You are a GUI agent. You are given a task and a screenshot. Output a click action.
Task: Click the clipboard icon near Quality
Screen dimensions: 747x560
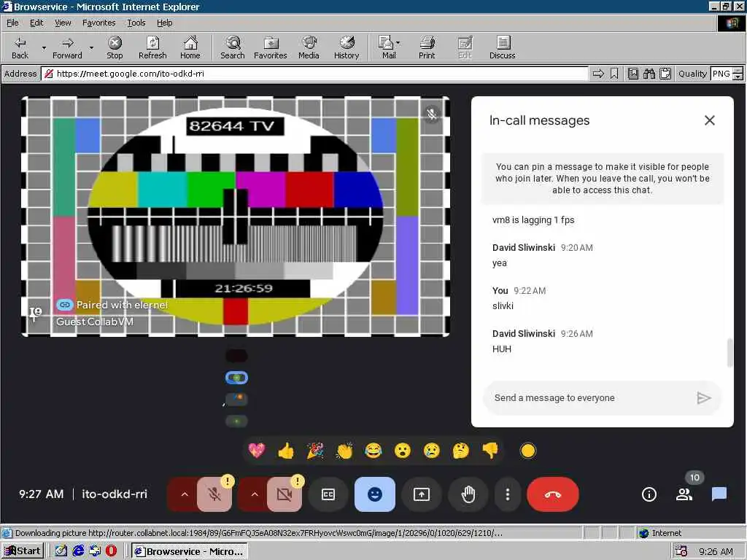665,74
